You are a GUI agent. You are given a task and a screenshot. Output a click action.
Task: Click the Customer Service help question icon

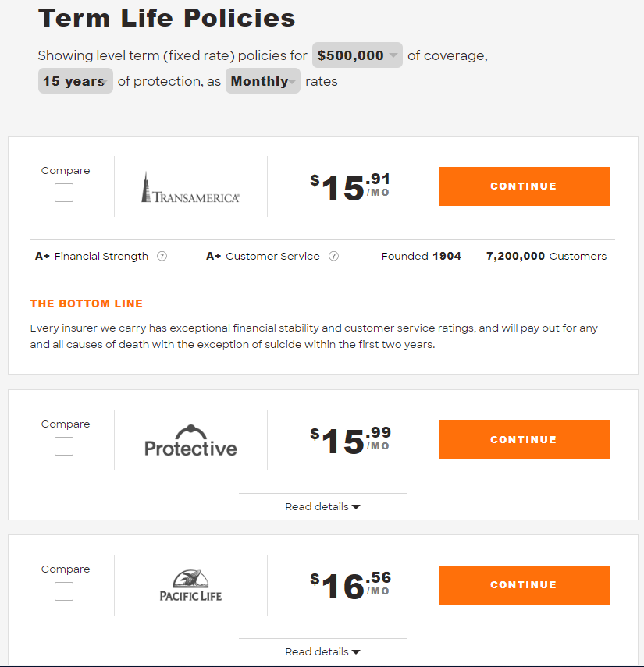click(x=333, y=256)
